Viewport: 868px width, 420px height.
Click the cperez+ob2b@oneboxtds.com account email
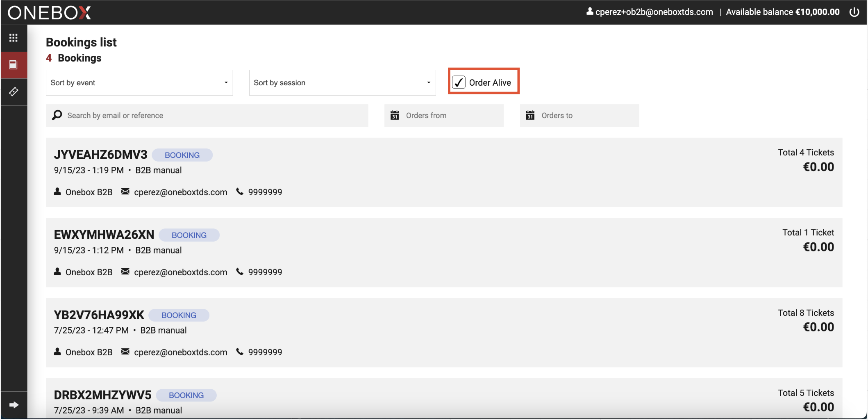(654, 12)
